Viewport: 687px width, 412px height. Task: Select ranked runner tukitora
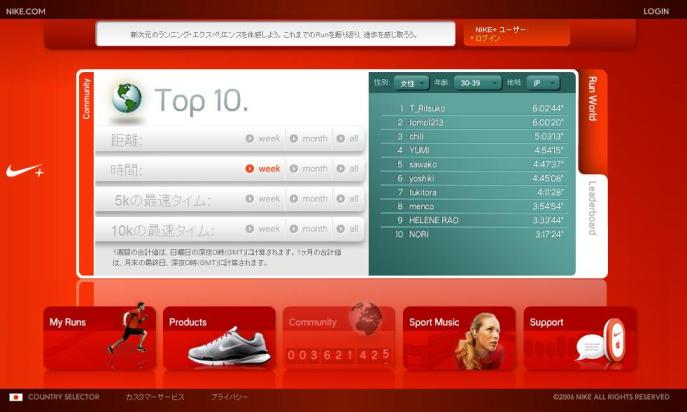tap(474, 192)
